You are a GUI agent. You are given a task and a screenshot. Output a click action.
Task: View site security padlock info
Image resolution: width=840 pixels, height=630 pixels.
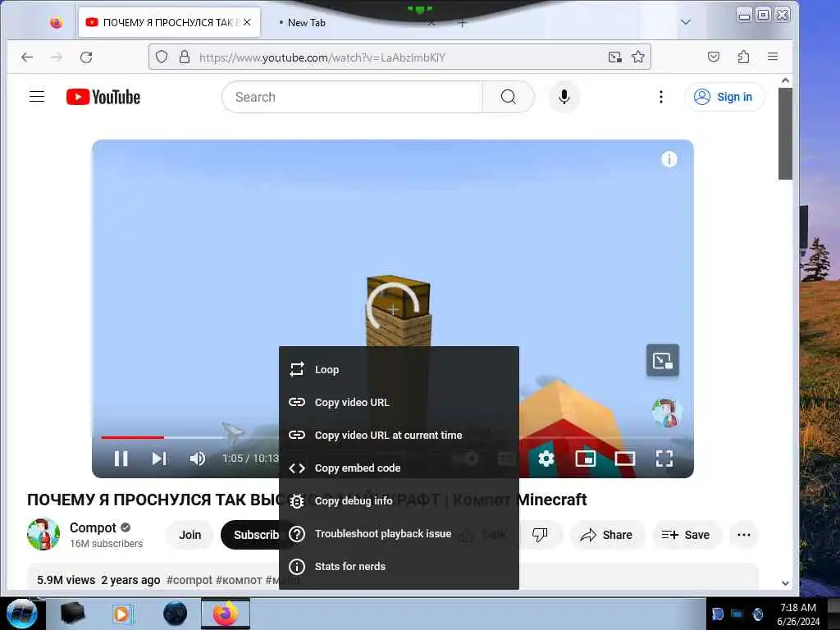pos(185,57)
